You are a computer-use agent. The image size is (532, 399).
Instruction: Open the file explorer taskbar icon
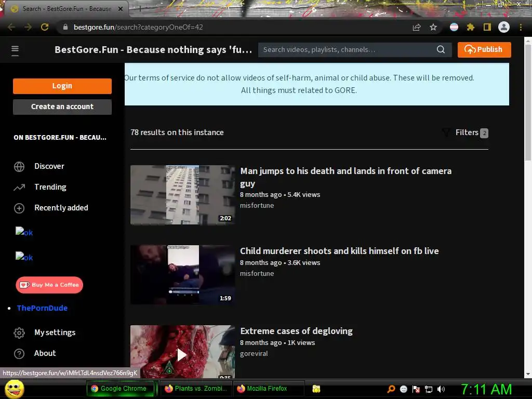[x=316, y=389]
